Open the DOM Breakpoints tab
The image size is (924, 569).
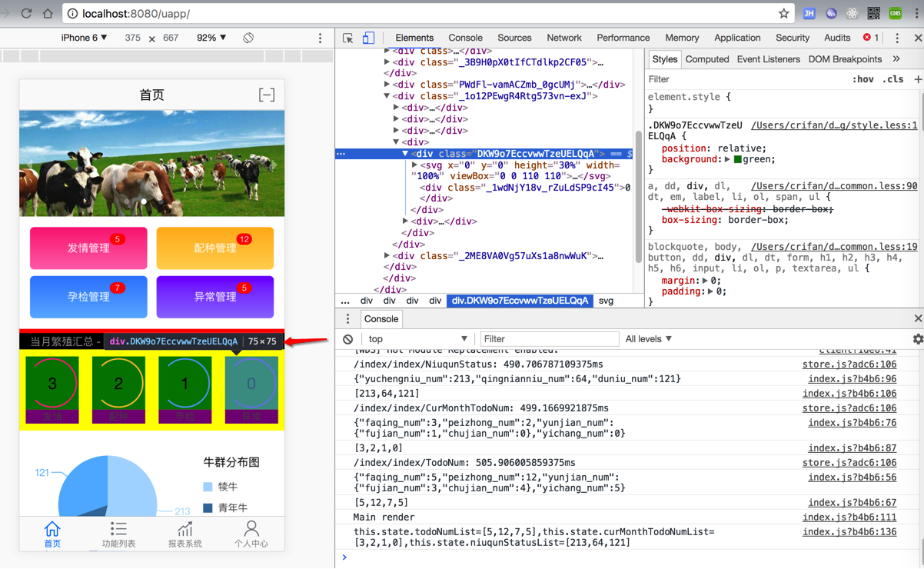845,59
